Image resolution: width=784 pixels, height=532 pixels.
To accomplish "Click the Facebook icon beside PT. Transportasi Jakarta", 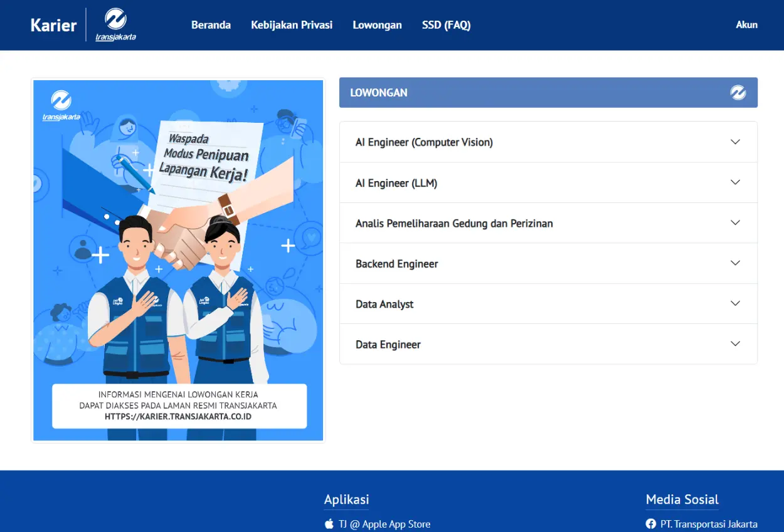I will [x=650, y=524].
